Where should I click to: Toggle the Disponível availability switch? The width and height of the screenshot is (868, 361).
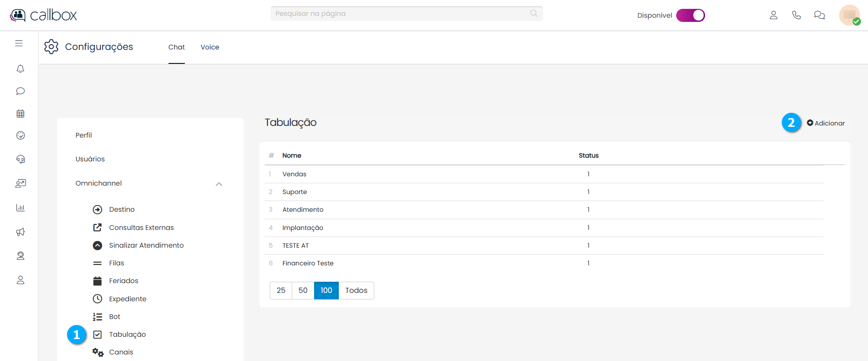click(690, 15)
